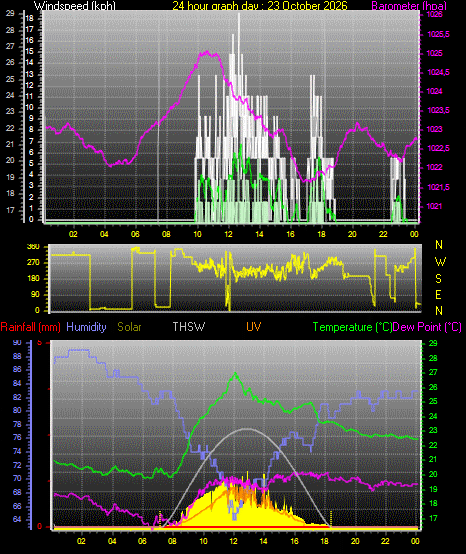Click the 24 hour graph day title
466x554 pixels.
(x=260, y=5)
